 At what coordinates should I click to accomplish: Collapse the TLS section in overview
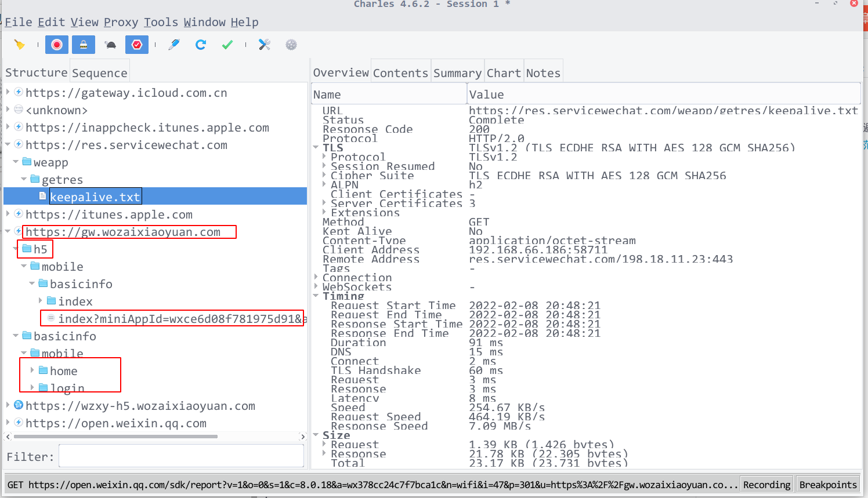(x=316, y=148)
